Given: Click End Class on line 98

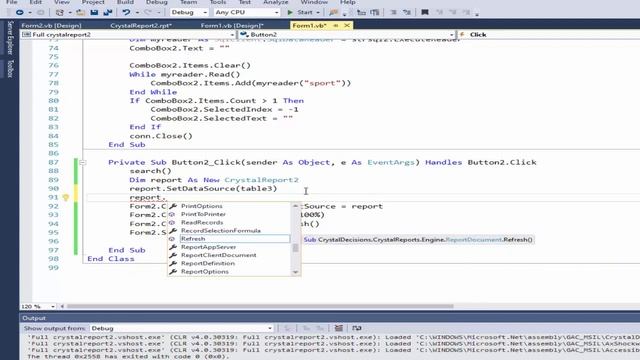Looking at the screenshot, I should 111,259.
